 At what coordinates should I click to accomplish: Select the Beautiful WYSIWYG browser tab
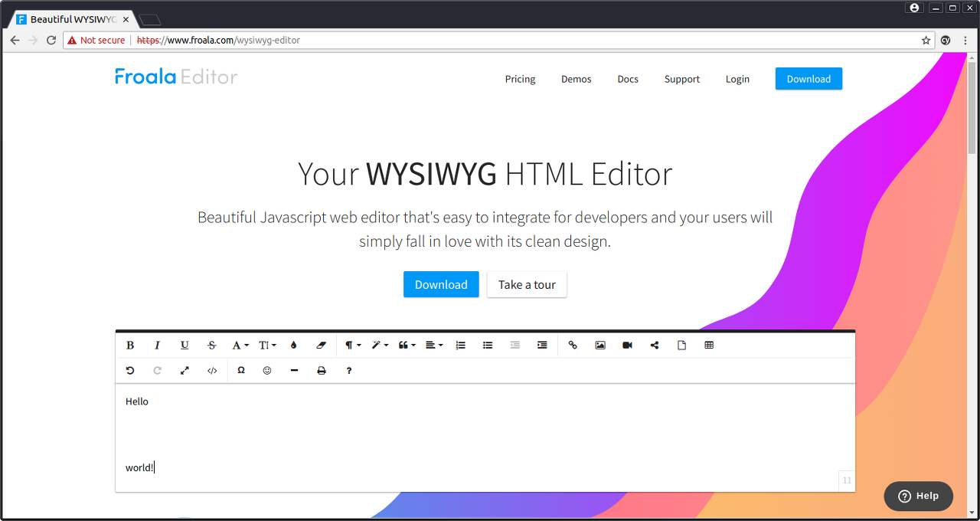click(x=73, y=19)
